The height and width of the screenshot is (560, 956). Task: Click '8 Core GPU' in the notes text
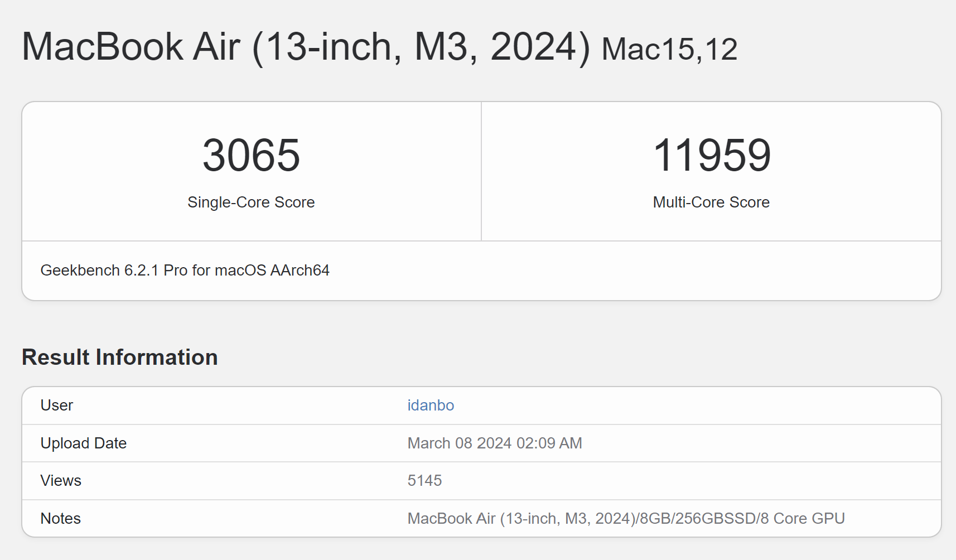(803, 519)
